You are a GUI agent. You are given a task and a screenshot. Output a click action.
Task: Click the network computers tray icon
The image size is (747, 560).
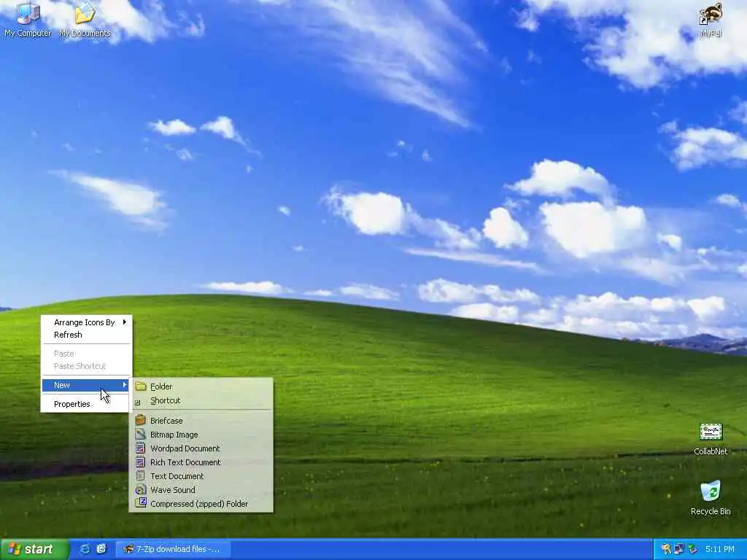(x=679, y=549)
